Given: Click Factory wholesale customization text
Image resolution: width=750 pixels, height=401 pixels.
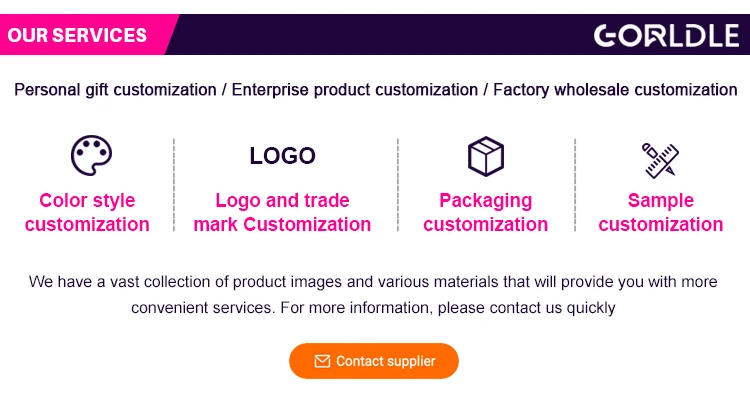Looking at the screenshot, I should (x=615, y=90).
